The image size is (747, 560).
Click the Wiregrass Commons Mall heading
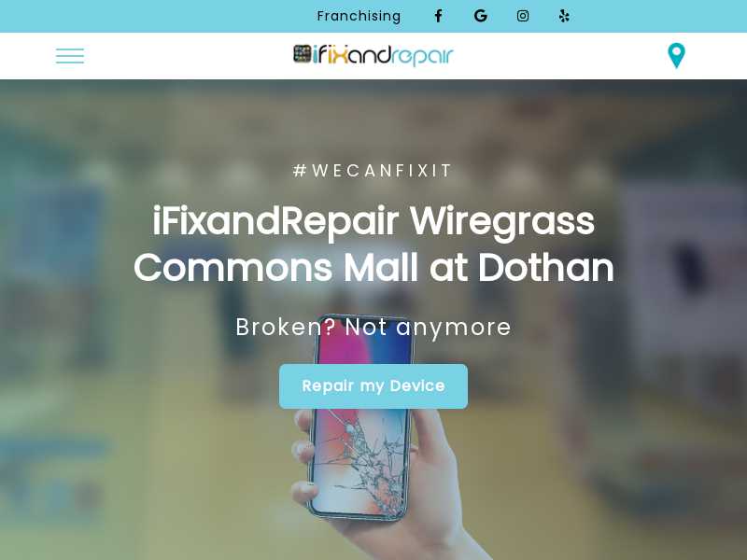[373, 245]
